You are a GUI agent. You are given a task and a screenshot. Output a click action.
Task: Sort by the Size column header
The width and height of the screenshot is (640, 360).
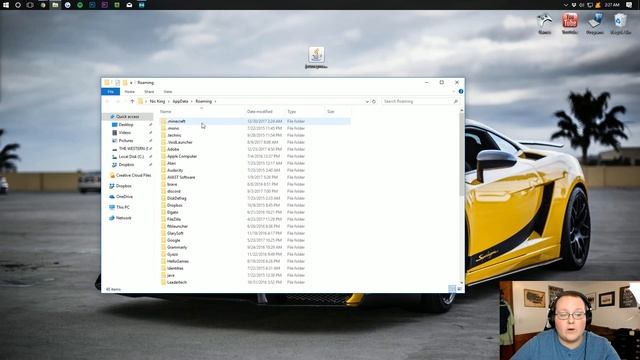(x=331, y=111)
